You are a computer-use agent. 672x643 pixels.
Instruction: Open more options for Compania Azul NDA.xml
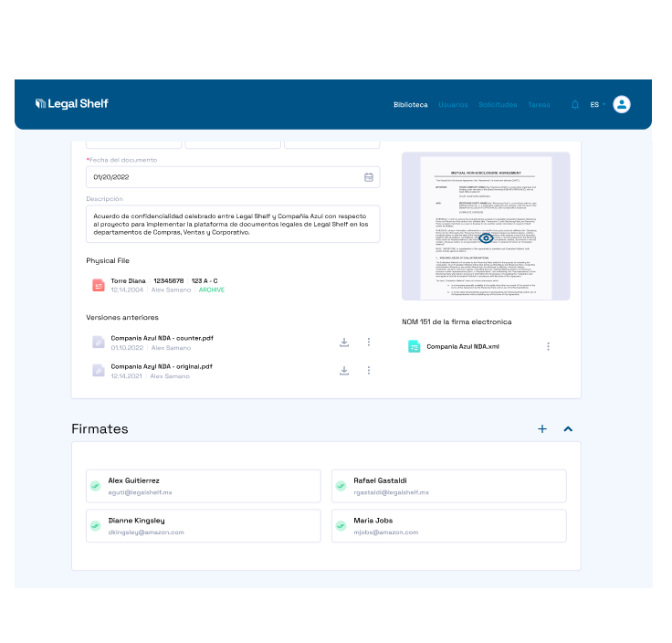[x=548, y=346]
